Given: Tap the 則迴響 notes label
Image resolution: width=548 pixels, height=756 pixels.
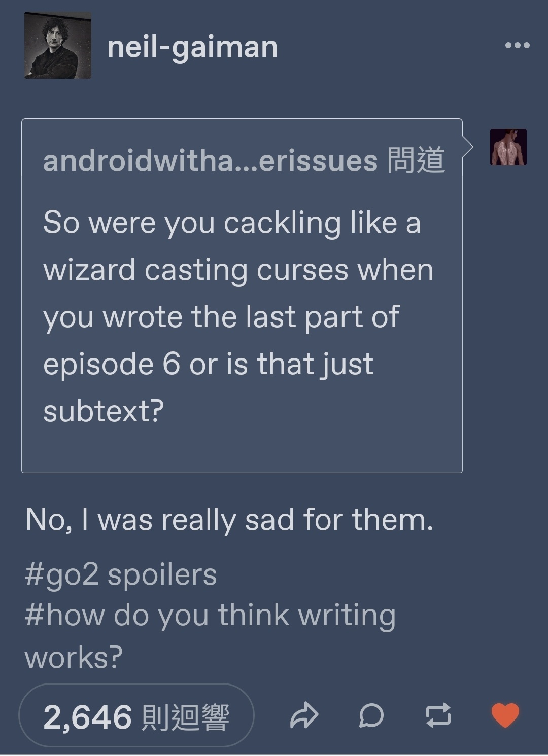Looking at the screenshot, I should coord(185,717).
